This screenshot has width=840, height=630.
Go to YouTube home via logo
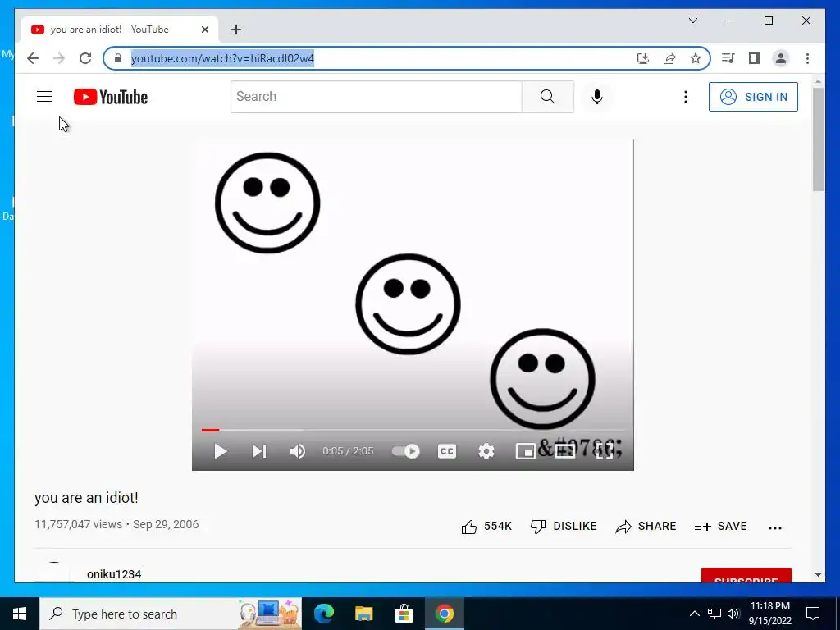click(x=111, y=97)
